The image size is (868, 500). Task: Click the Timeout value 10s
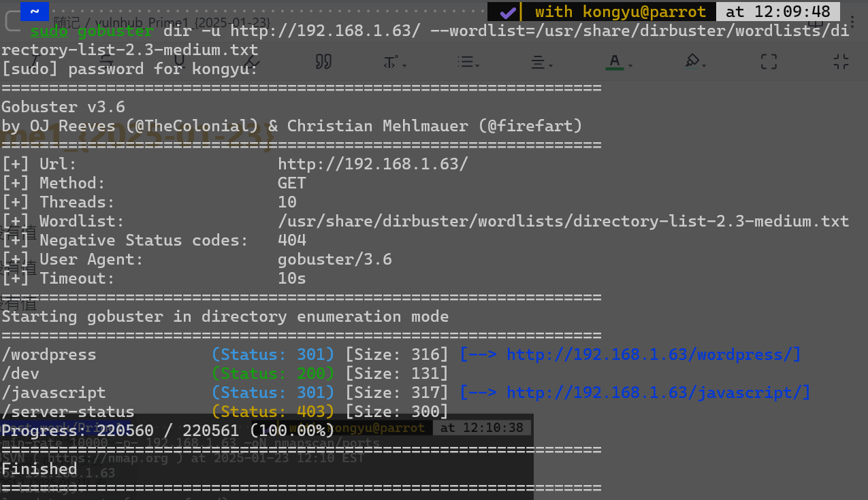click(x=292, y=278)
